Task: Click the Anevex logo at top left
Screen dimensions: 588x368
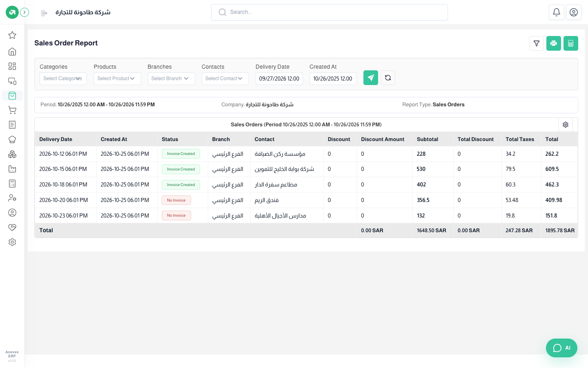Action: click(x=12, y=12)
